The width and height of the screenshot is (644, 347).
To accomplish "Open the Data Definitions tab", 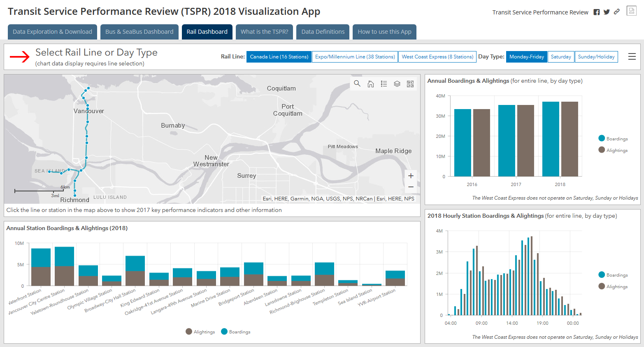I will coord(323,32).
